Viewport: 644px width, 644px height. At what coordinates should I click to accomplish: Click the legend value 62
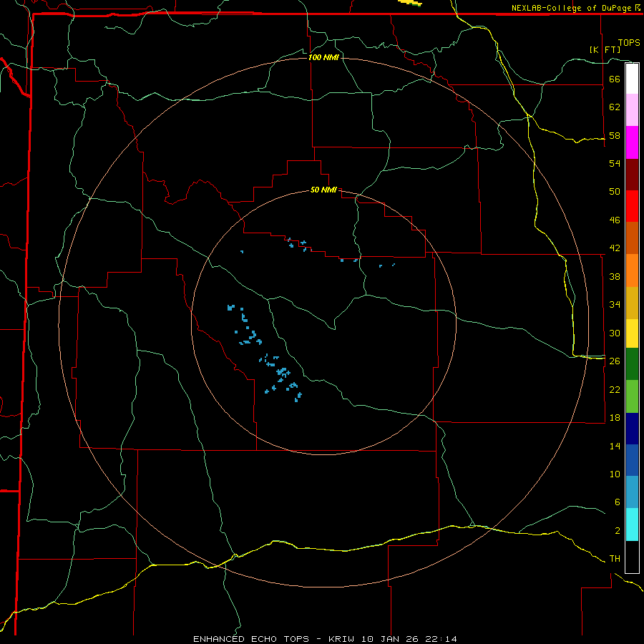615,107
